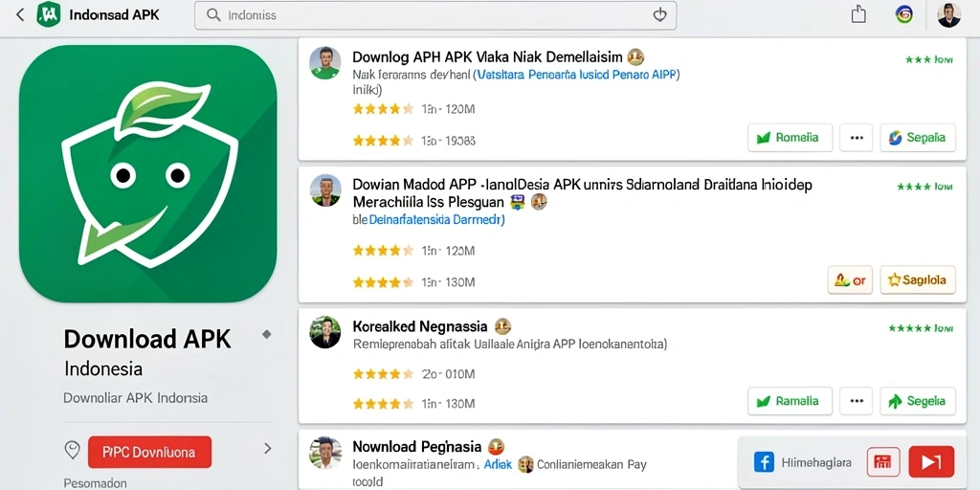This screenshot has width=980, height=490.
Task: Click the Download APK heading
Action: [147, 339]
